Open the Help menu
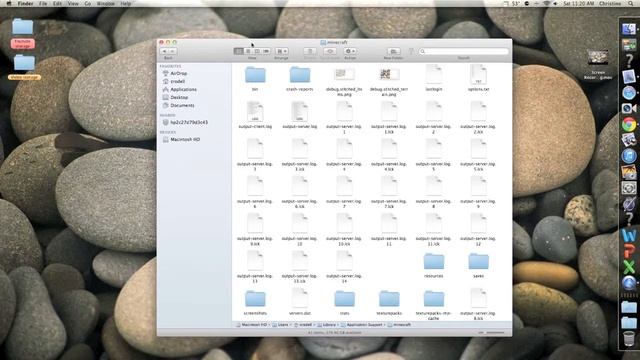Image resolution: width=640 pixels, height=360 pixels. (x=126, y=3)
